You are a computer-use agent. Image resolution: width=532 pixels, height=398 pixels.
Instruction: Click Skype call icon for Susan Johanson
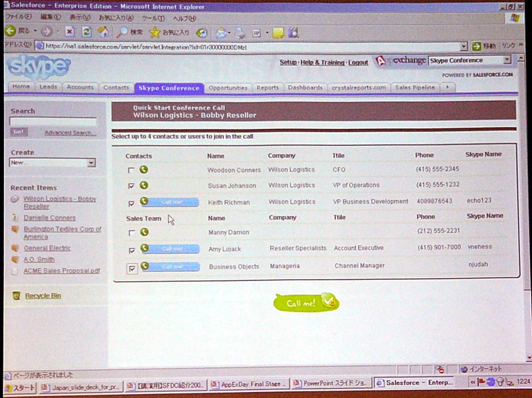point(144,185)
